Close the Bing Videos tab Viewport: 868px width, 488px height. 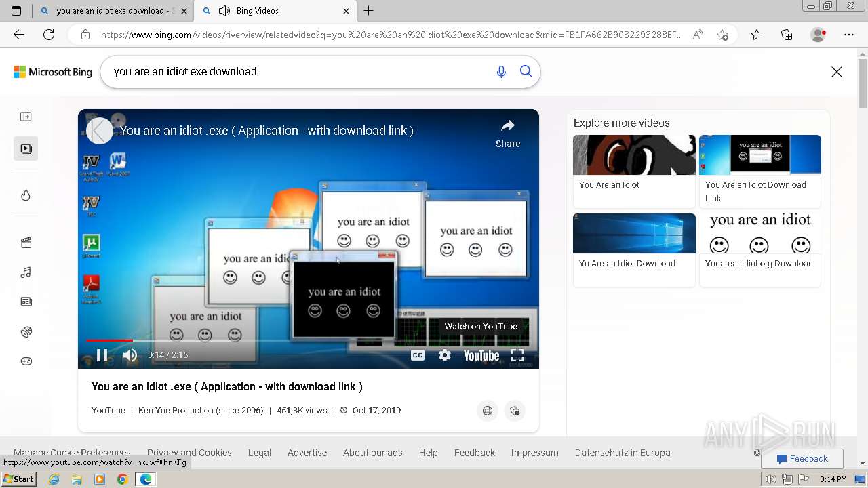(x=346, y=11)
